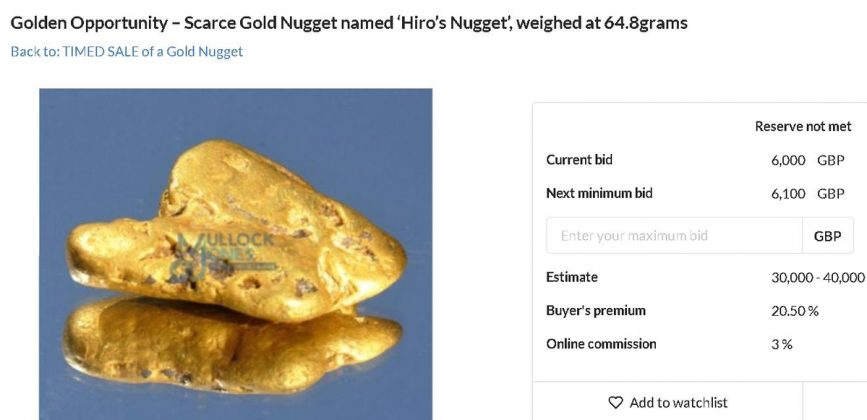Click the nugget's mirrored reflection in the photo
This screenshot has width=867, height=420.
pyautogui.click(x=231, y=346)
